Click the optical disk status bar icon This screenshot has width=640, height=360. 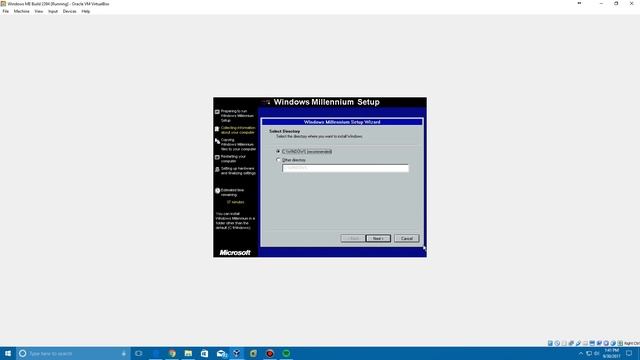557,343
